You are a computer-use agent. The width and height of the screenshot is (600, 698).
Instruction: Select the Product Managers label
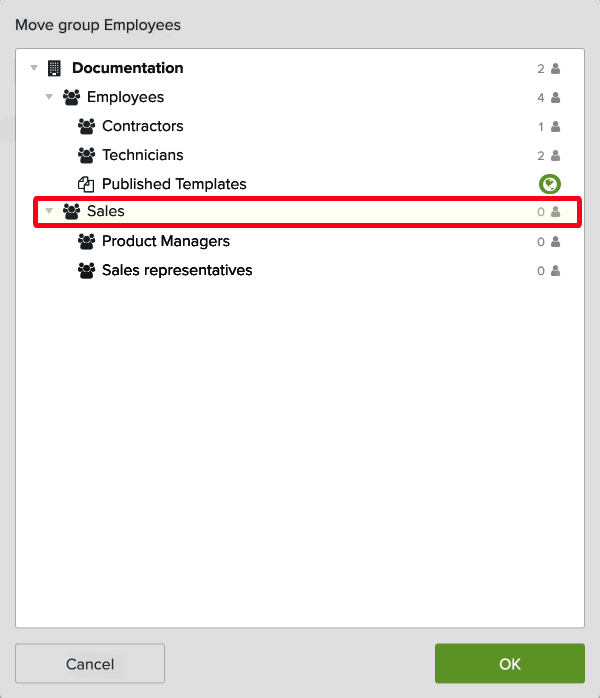[x=166, y=242]
